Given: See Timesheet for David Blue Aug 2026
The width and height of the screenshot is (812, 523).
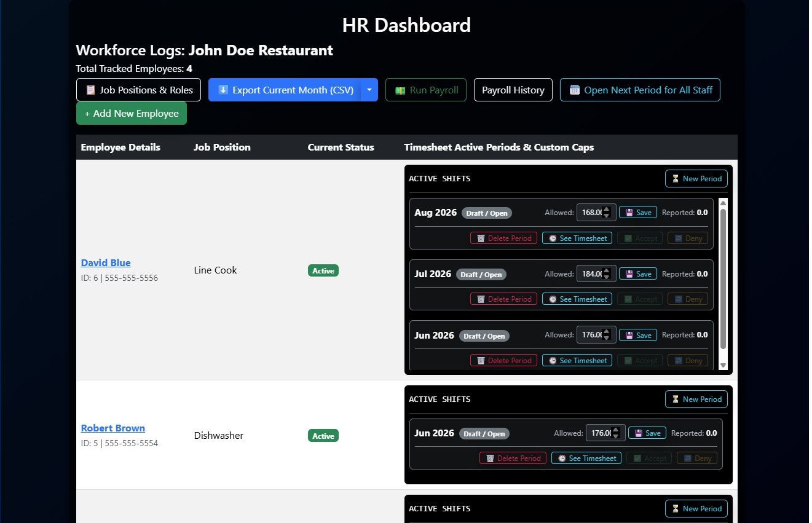Looking at the screenshot, I should [577, 238].
